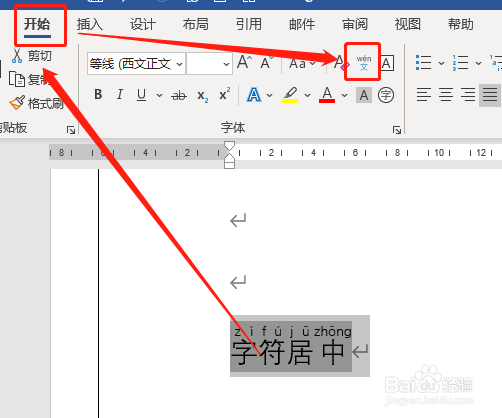The width and height of the screenshot is (502, 418).
Task: Open the highlight color dropdown arrow
Action: click(x=307, y=95)
